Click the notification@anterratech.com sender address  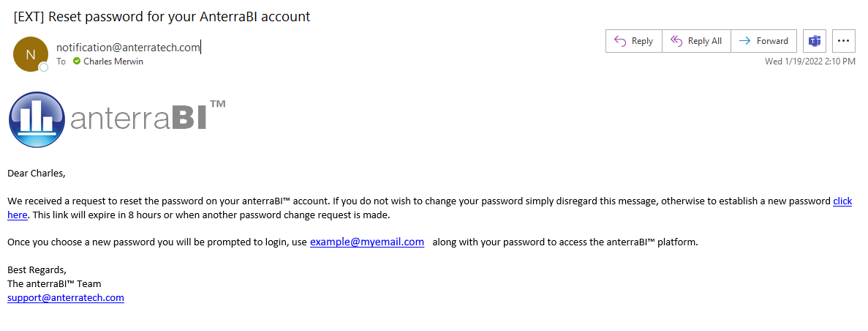click(x=128, y=47)
